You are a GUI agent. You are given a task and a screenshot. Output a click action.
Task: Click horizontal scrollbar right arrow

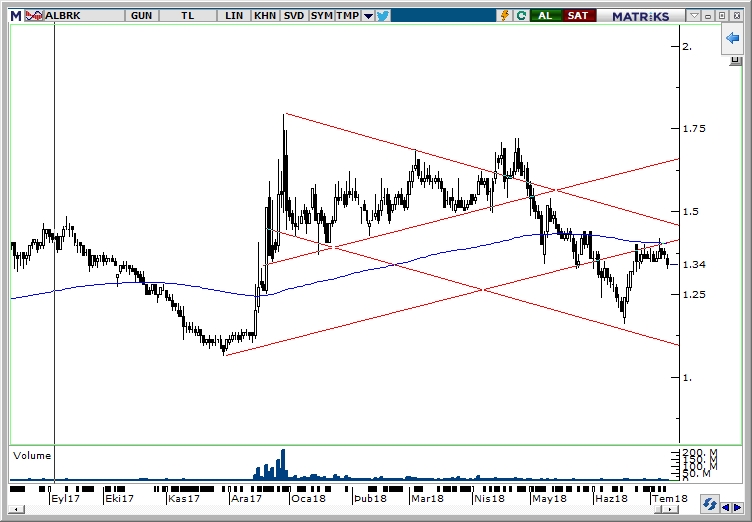pos(670,510)
